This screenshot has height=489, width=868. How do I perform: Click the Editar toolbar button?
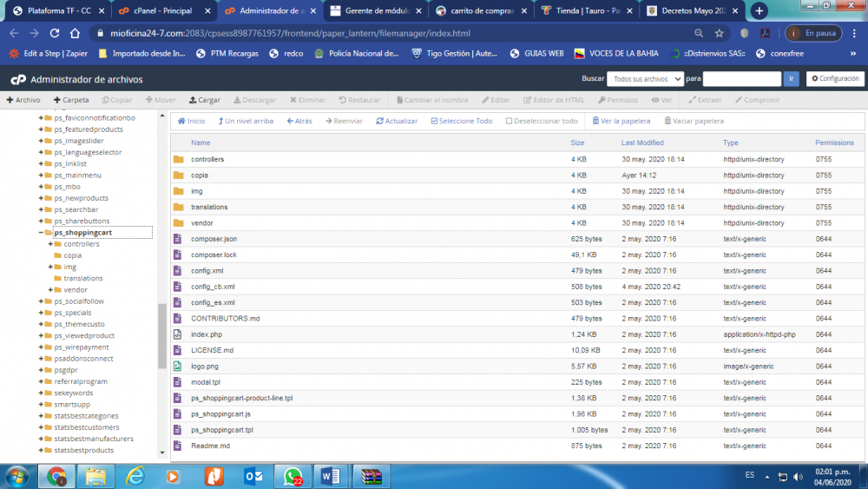point(496,100)
